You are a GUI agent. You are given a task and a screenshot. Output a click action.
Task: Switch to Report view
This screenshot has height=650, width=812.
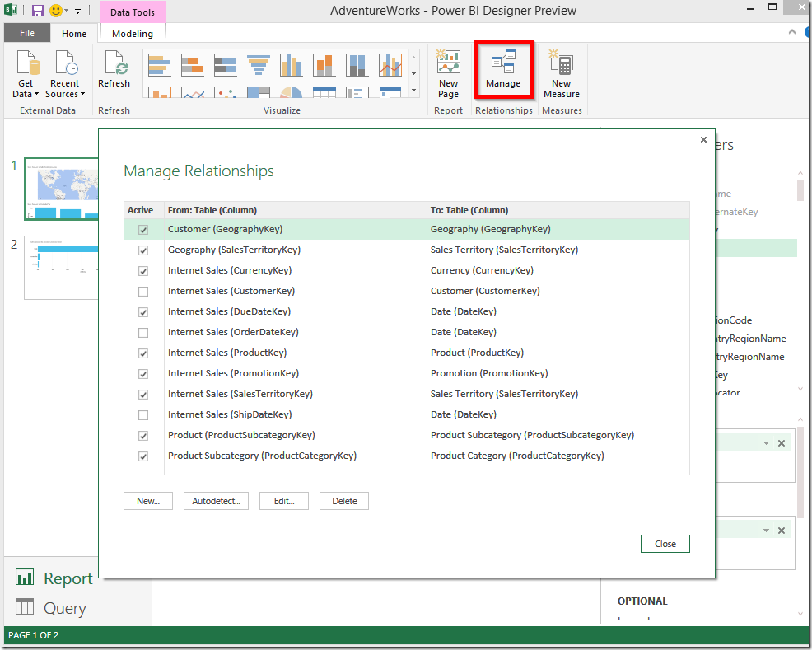point(54,578)
